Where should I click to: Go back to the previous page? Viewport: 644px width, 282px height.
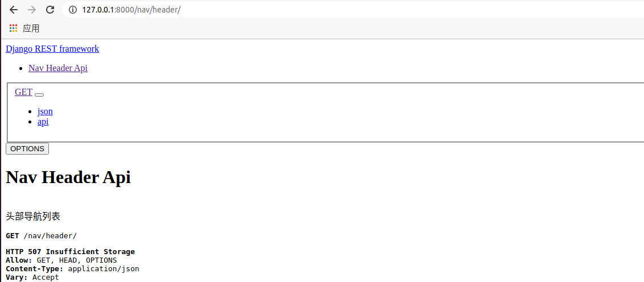pyautogui.click(x=13, y=10)
